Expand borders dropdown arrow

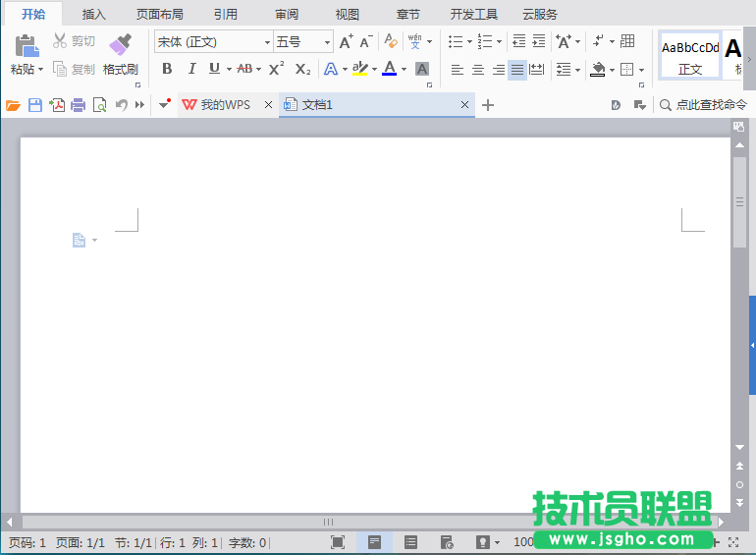click(x=641, y=70)
